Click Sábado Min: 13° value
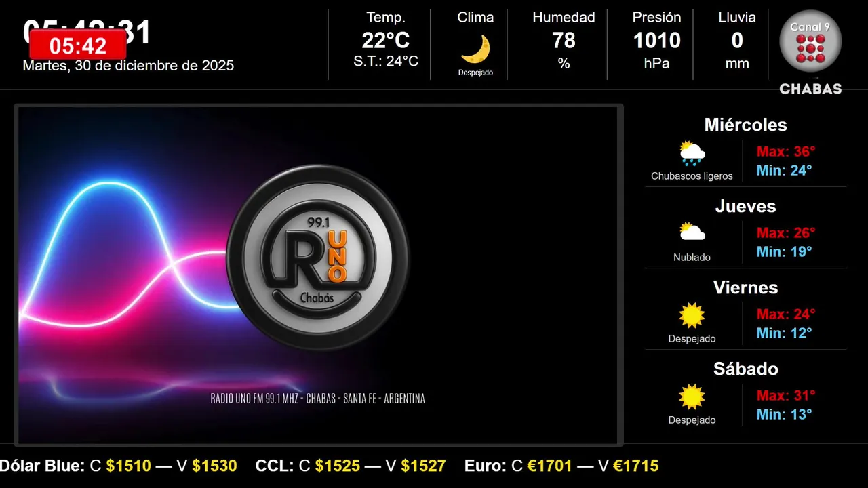 tap(784, 415)
